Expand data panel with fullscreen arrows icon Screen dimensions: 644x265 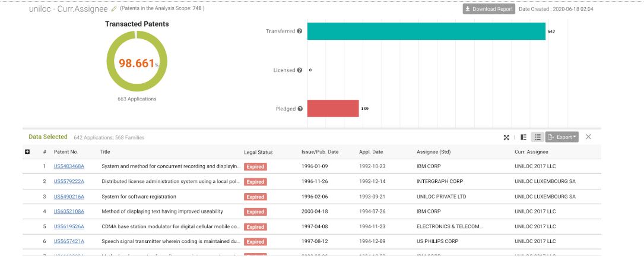(506, 137)
